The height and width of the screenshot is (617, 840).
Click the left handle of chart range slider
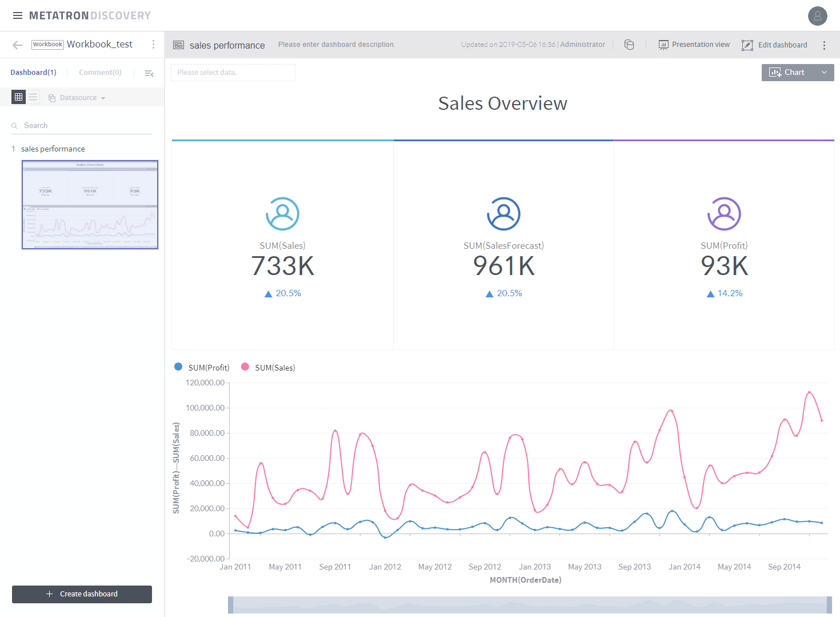tap(230, 605)
